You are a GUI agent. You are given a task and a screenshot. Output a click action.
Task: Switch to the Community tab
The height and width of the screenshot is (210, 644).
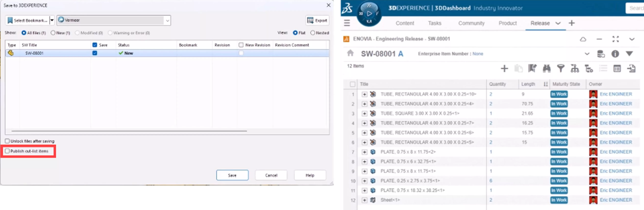471,23
